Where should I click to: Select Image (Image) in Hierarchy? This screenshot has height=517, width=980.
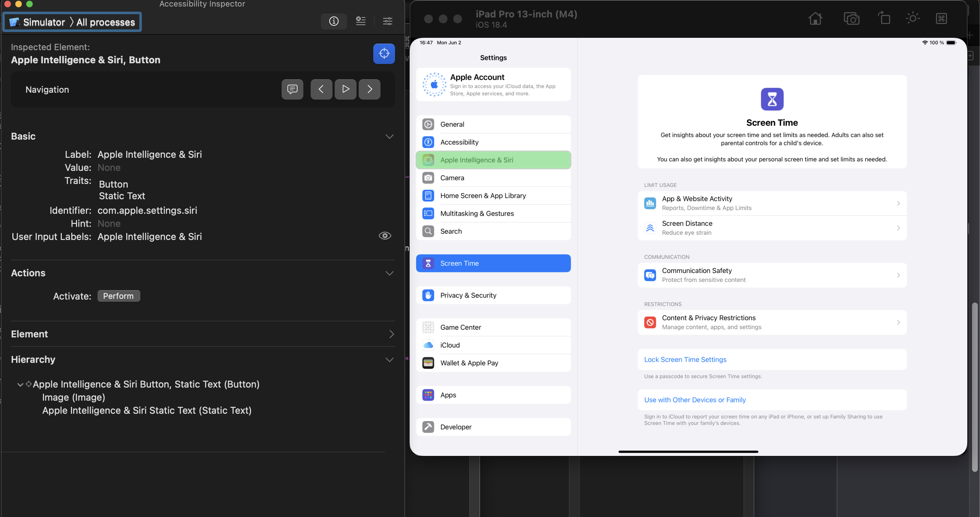(x=73, y=397)
